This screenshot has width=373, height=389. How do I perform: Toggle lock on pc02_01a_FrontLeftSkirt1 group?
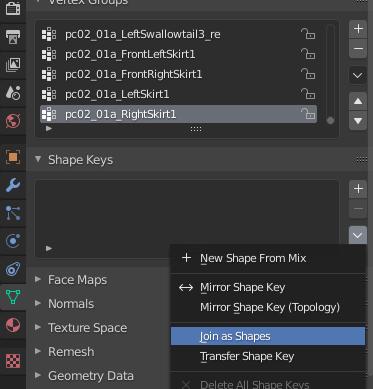pyautogui.click(x=308, y=54)
